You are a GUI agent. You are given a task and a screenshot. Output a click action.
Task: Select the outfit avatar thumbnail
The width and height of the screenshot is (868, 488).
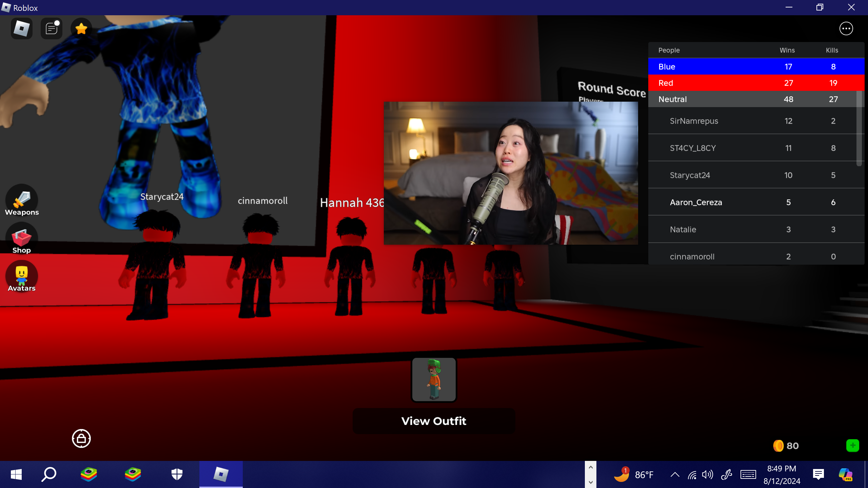434,380
